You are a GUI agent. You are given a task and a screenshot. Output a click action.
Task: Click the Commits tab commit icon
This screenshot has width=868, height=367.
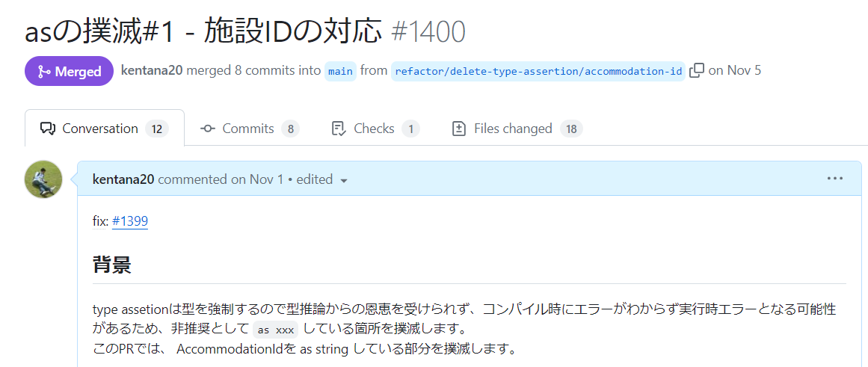[x=208, y=129]
